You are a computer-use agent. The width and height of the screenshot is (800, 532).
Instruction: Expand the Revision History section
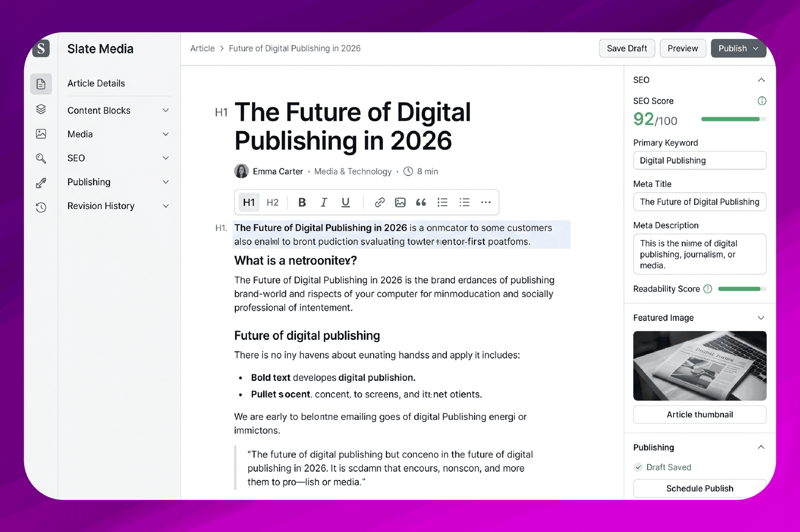pyautogui.click(x=119, y=206)
